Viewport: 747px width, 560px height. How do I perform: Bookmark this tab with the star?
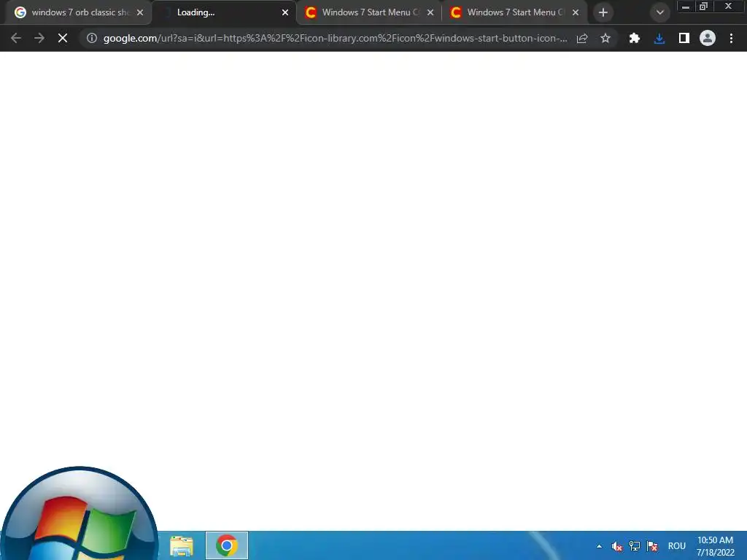click(605, 38)
